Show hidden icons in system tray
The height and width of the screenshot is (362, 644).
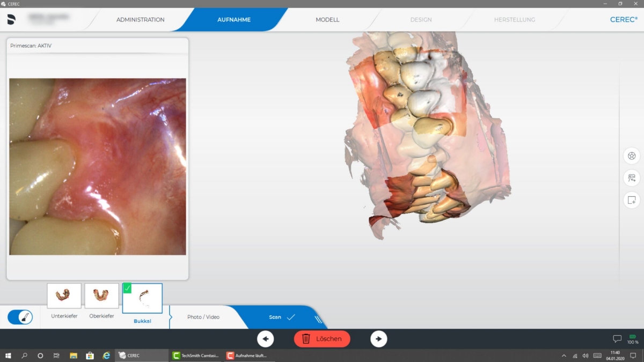(563, 356)
